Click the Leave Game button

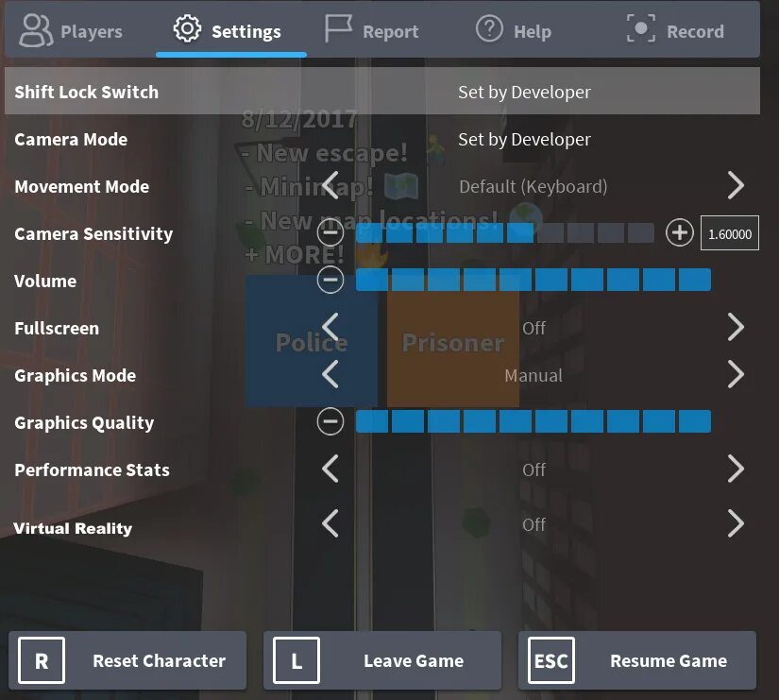tap(382, 660)
